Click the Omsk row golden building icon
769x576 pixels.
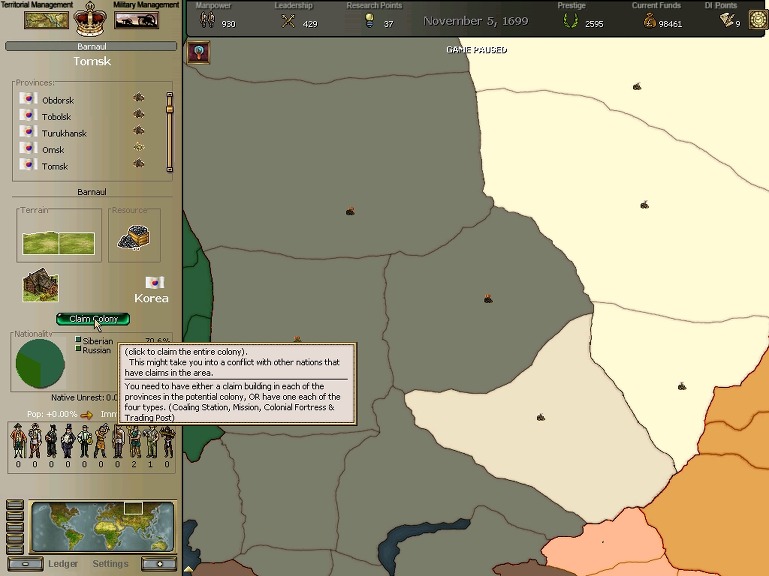[x=139, y=147]
